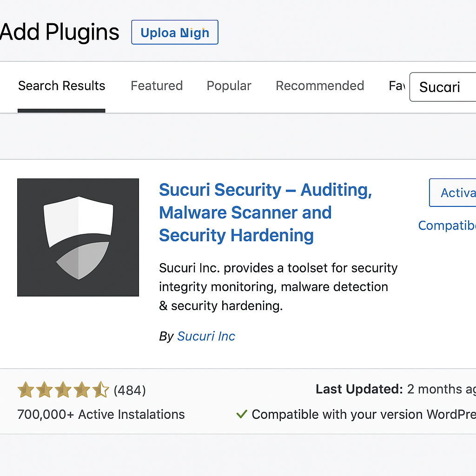Click the green compatibility checkmark
This screenshot has height=476, width=476.
(x=242, y=414)
